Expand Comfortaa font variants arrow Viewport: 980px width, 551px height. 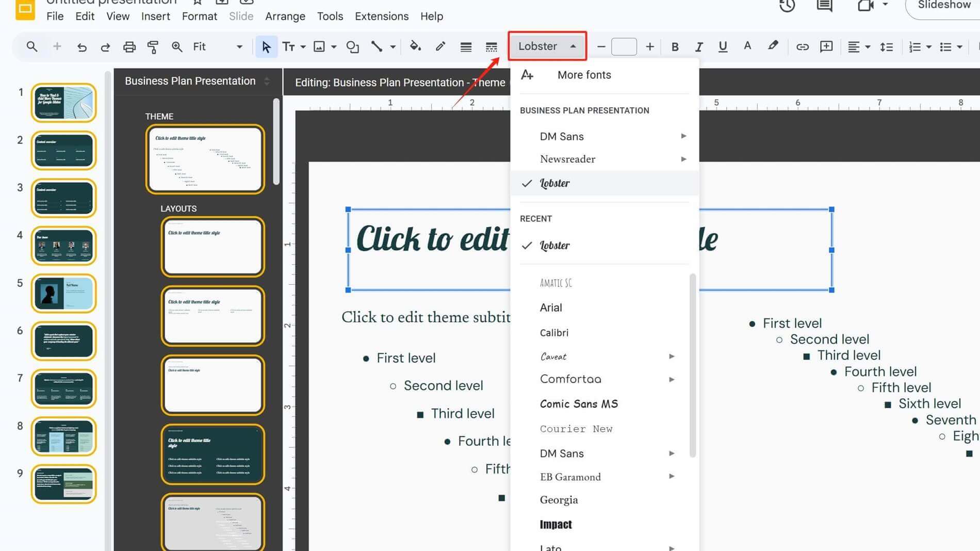pyautogui.click(x=672, y=379)
